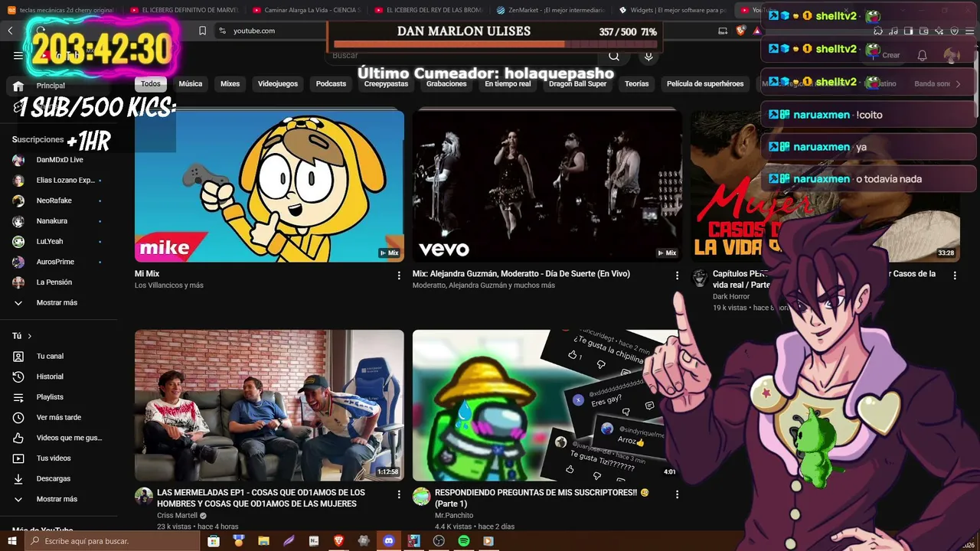Select the Película de superhéroes chip
Image resolution: width=980 pixels, height=551 pixels.
[705, 84]
